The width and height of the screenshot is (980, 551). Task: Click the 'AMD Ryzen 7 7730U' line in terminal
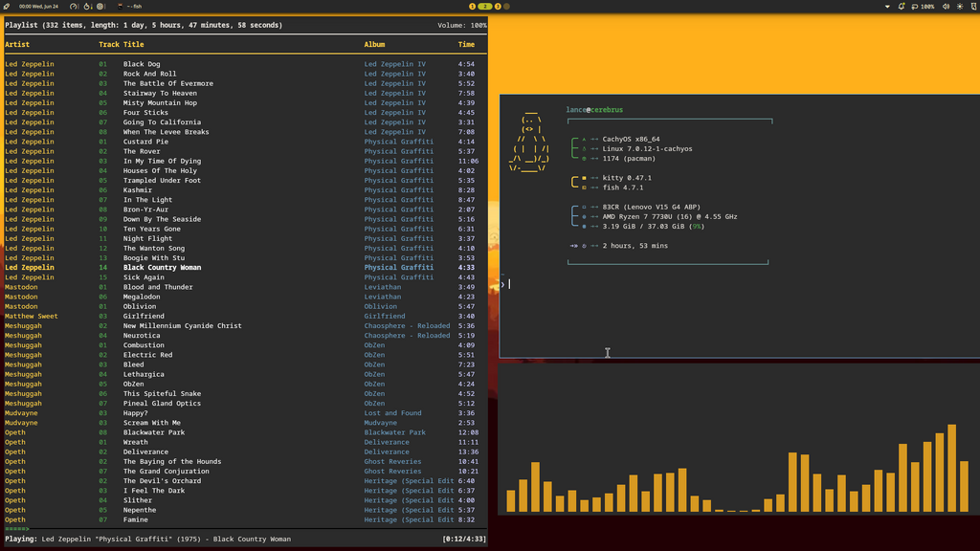669,217
